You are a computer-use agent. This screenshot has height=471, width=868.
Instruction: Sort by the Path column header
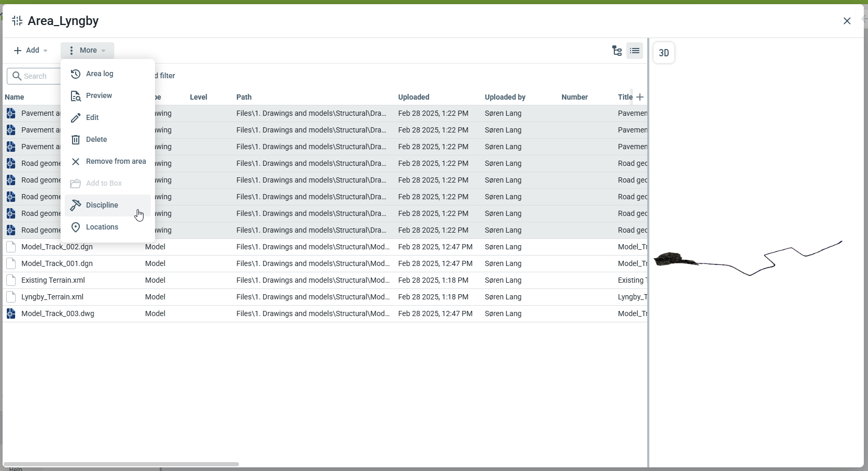click(x=244, y=97)
